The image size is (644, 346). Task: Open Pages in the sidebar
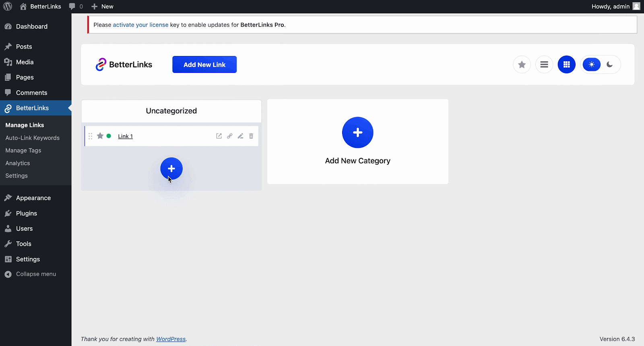click(36, 77)
